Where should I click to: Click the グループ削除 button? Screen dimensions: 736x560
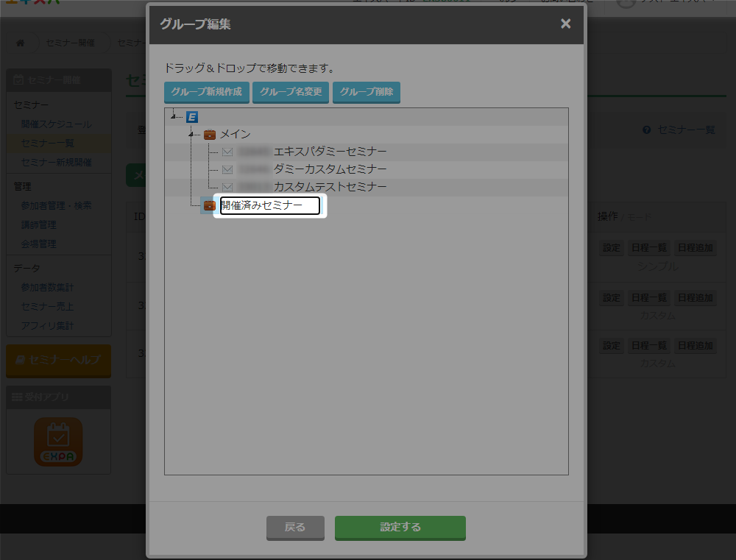pos(366,92)
